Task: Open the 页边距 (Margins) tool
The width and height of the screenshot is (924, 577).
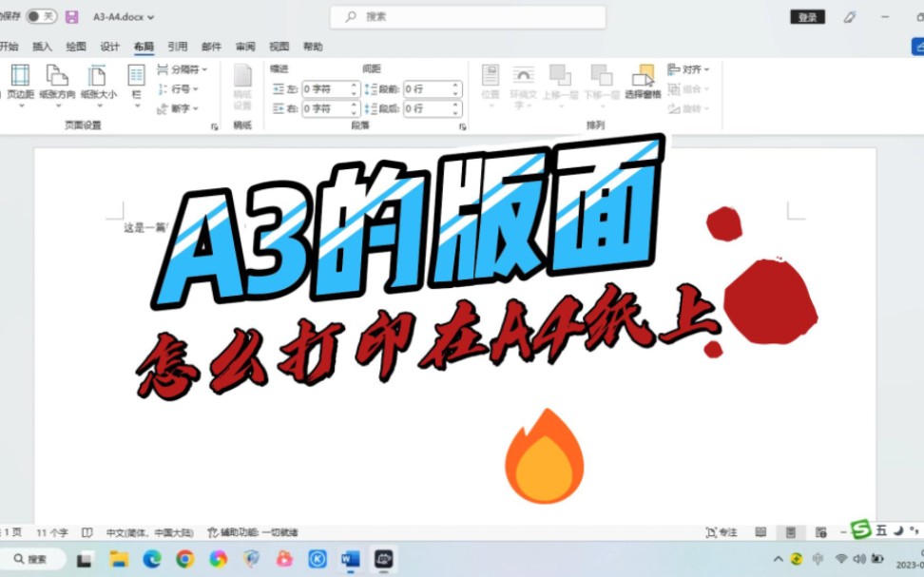Action: (x=19, y=84)
